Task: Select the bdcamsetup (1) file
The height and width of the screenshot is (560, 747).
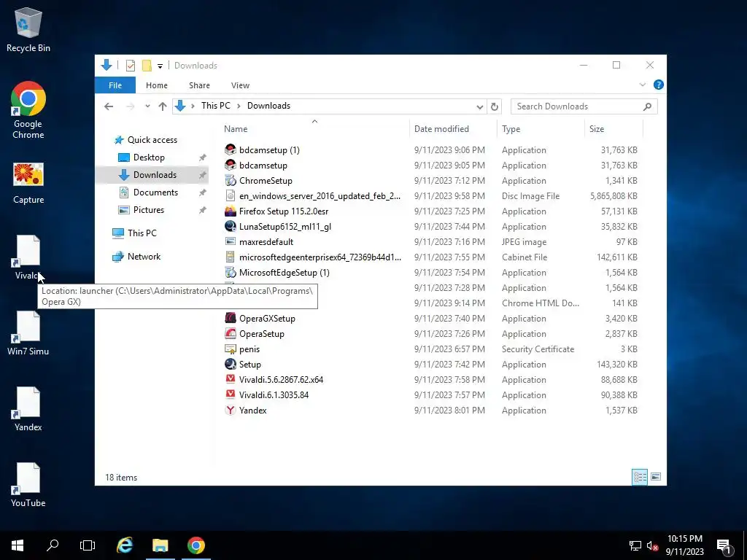Action: point(269,150)
